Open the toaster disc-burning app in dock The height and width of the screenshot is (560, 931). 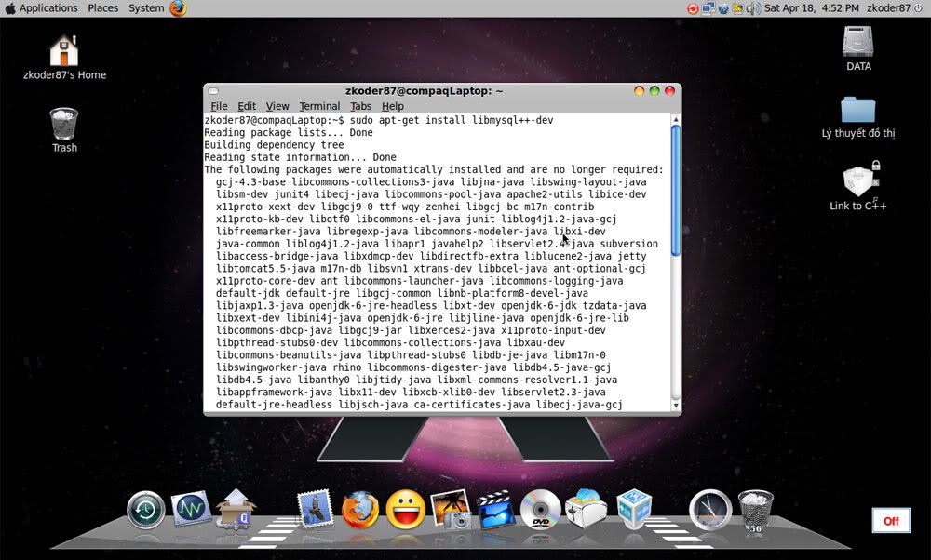586,509
